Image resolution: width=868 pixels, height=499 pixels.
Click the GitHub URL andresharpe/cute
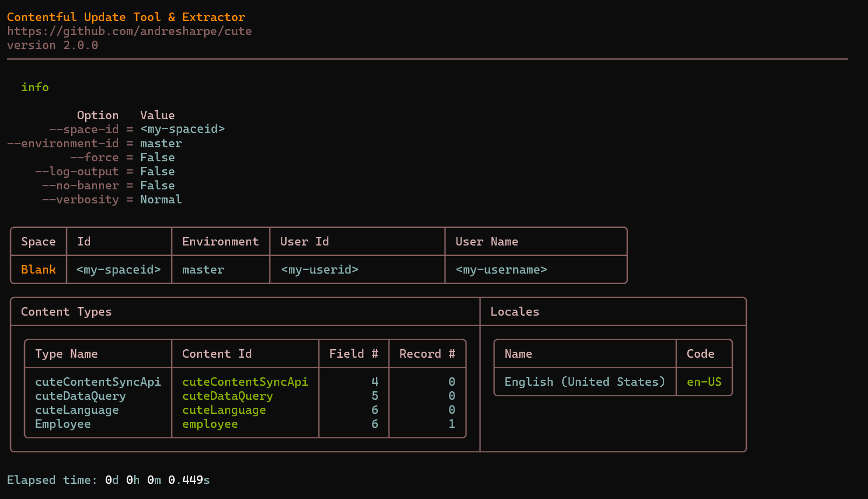[x=129, y=31]
